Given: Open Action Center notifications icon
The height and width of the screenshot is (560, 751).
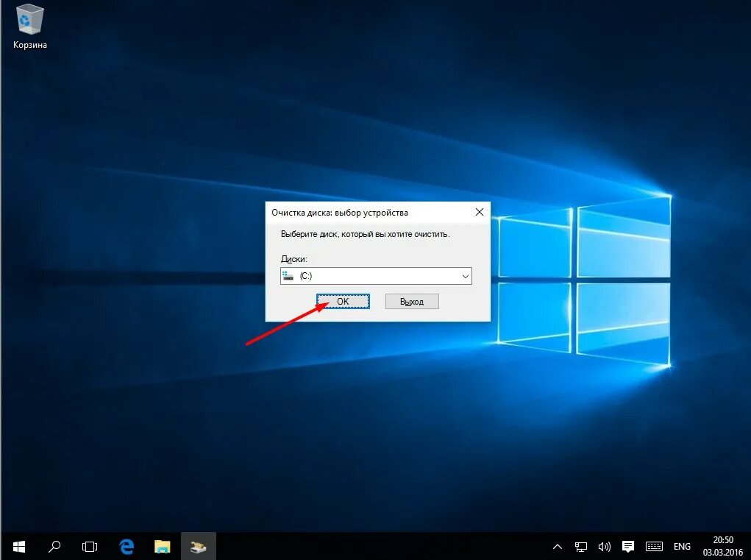Looking at the screenshot, I should 628,547.
